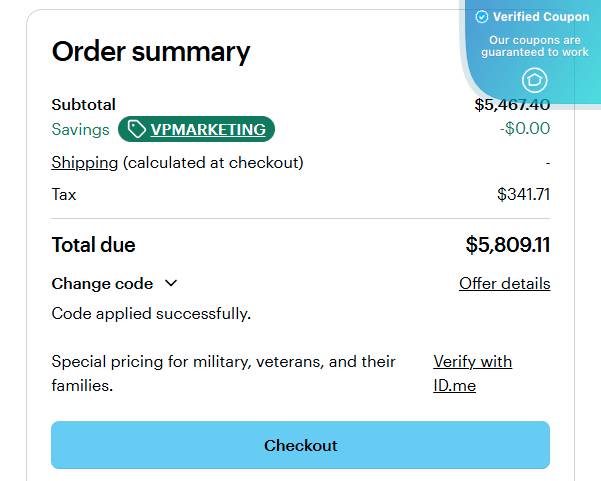Click the Change code label
This screenshot has width=601, height=481.
click(x=102, y=284)
